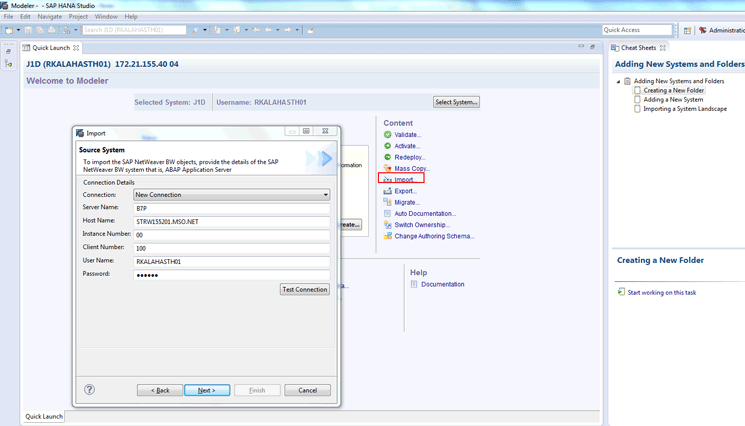Click the User Name field
The height and width of the screenshot is (426, 745).
[x=231, y=261]
